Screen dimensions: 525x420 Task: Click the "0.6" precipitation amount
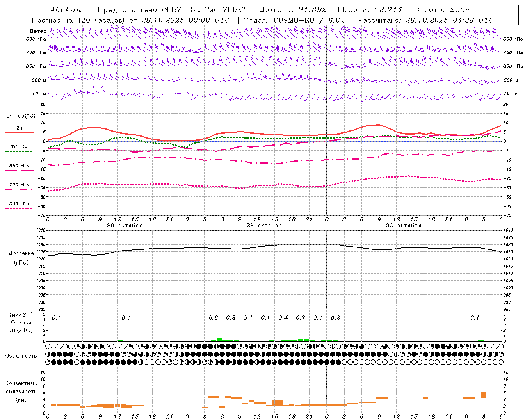click(x=213, y=318)
